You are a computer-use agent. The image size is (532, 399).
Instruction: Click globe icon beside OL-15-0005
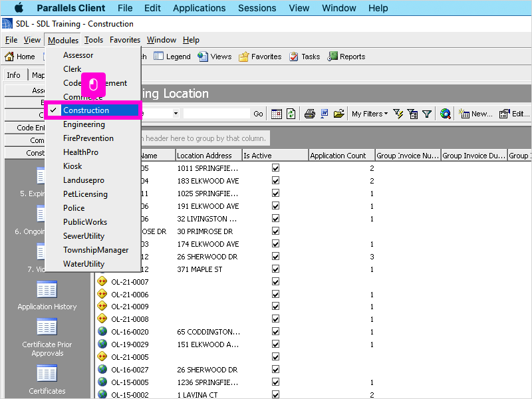[102, 382]
